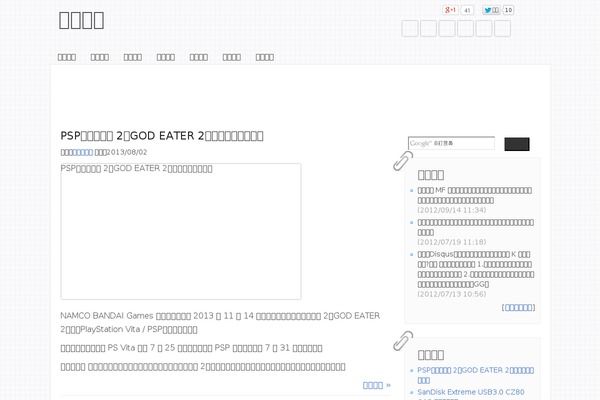Open the second item in the navigation menu
This screenshot has width=600, height=400.
99,57
